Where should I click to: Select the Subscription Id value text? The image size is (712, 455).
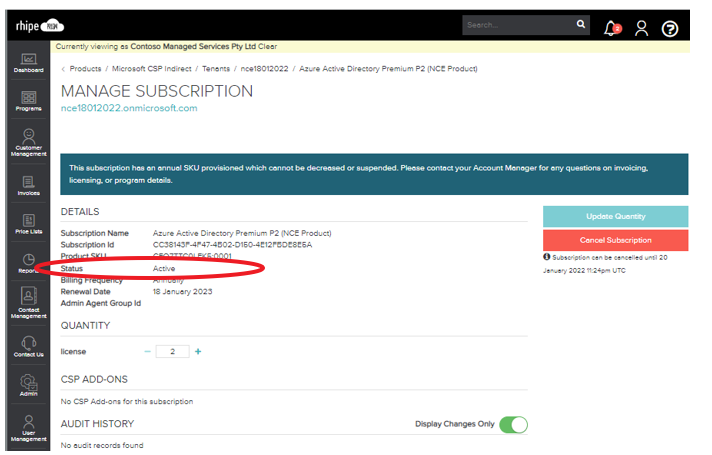232,245
